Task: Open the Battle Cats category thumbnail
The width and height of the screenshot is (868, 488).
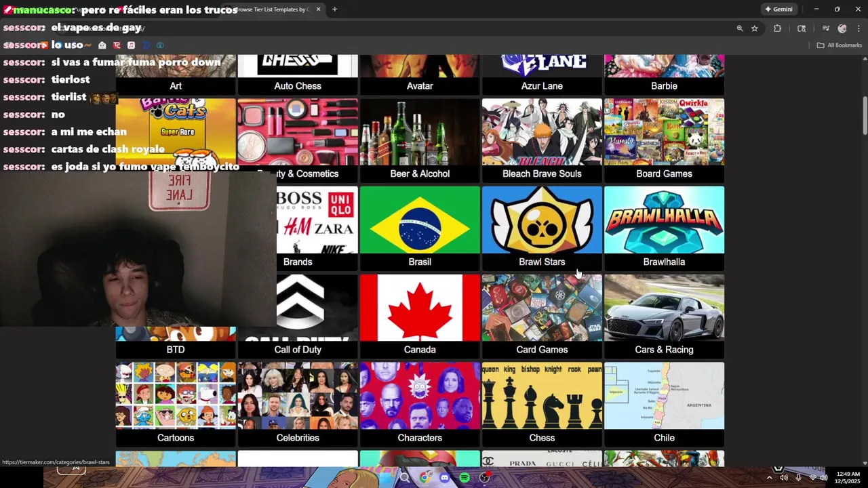Action: (x=176, y=131)
